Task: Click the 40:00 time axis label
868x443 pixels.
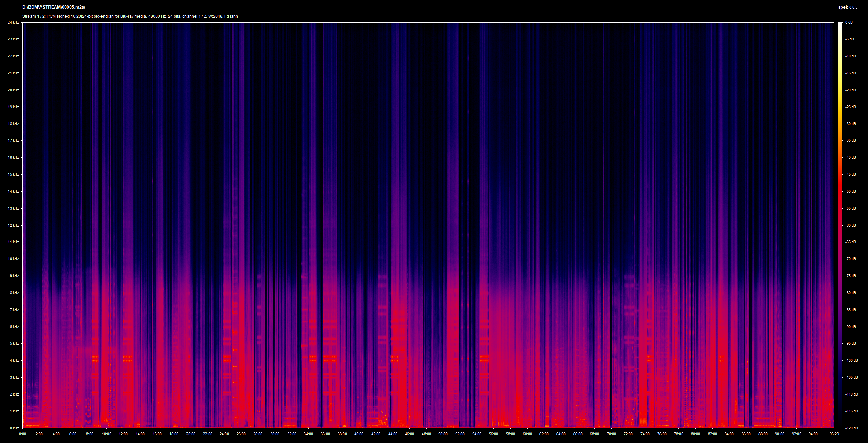Action: (x=359, y=434)
